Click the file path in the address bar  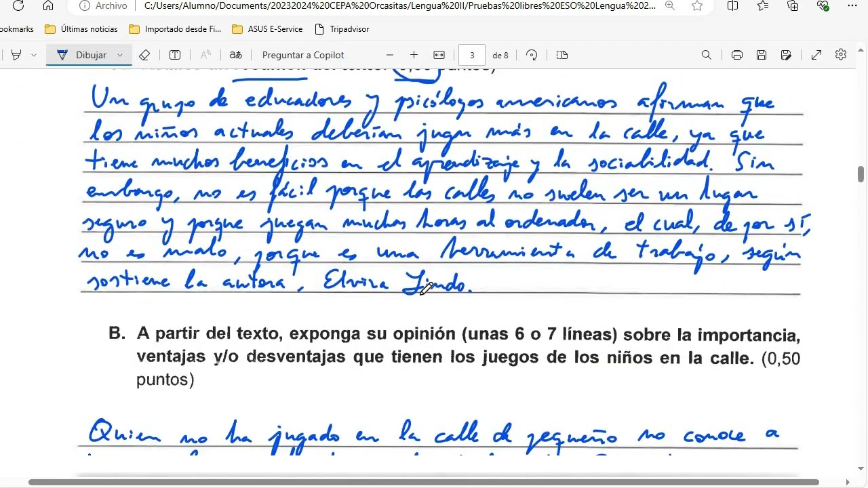(x=399, y=5)
